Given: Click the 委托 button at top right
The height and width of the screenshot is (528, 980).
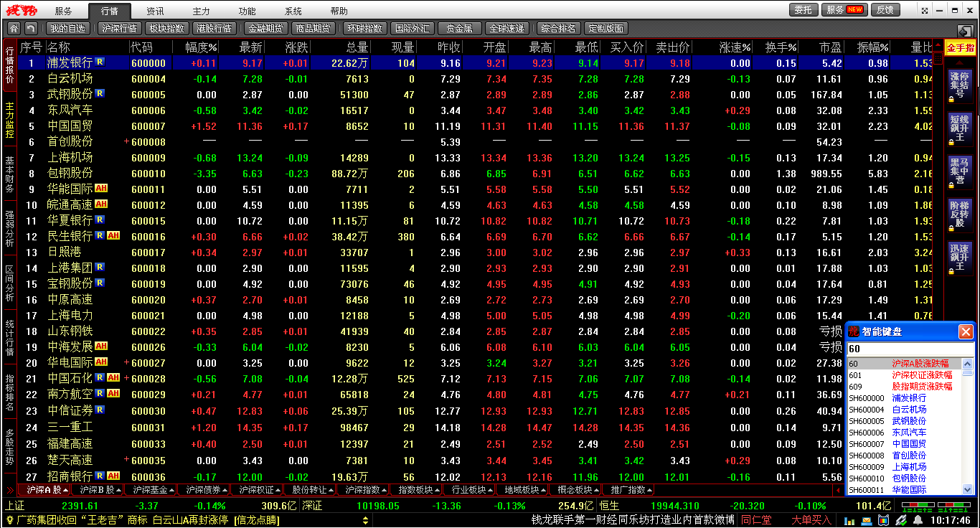Looking at the screenshot, I should point(804,10).
